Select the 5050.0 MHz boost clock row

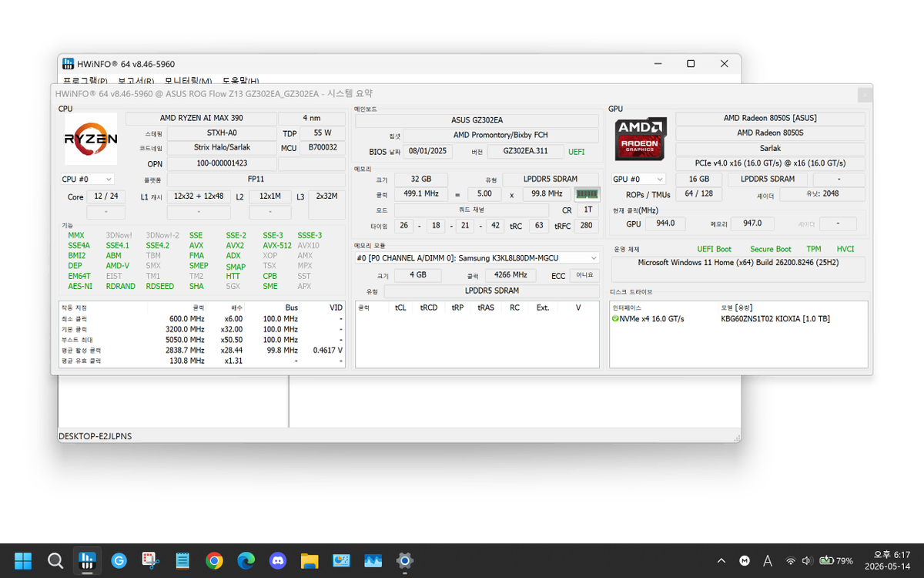pos(202,339)
